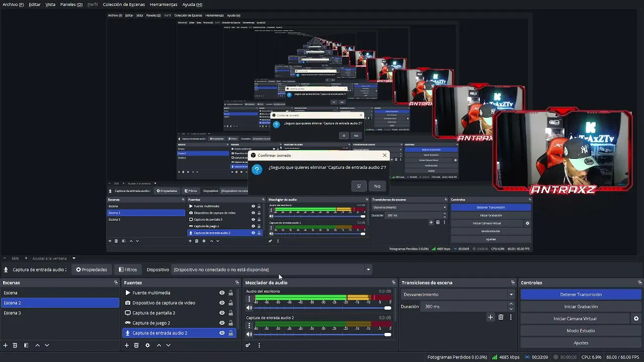Stop streaming with Detener Transmisión

point(581,295)
